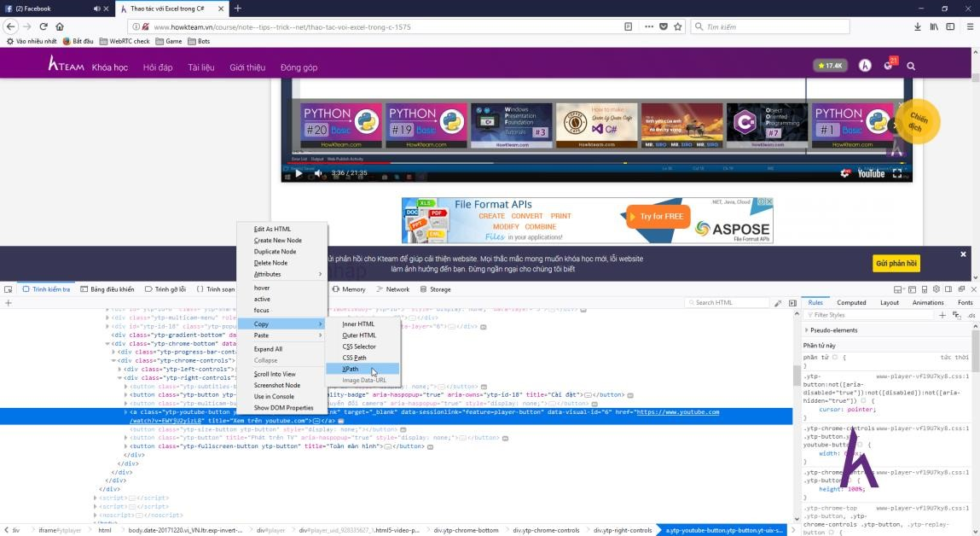Dock DevTools to side of browser window
Viewport: 980px width, 536px height.
(948, 289)
